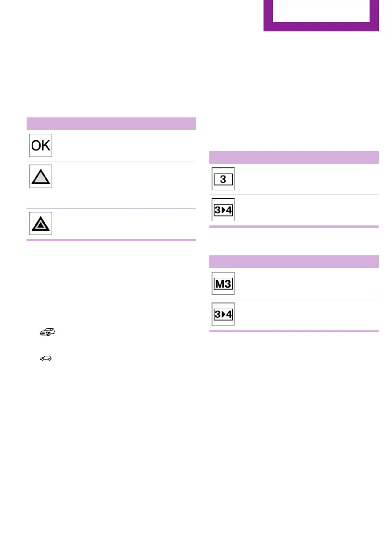
Task: Select the smaller car silhouette icon
Action: click(x=46, y=359)
